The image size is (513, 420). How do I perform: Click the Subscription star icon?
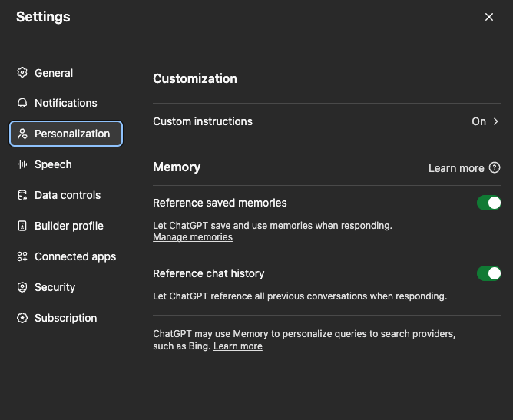tap(22, 318)
